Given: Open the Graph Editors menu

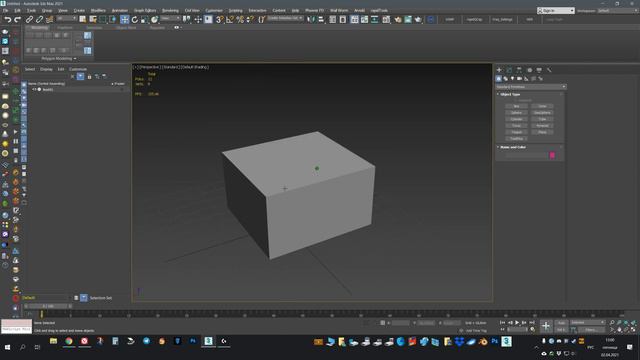Looking at the screenshot, I should [145, 11].
